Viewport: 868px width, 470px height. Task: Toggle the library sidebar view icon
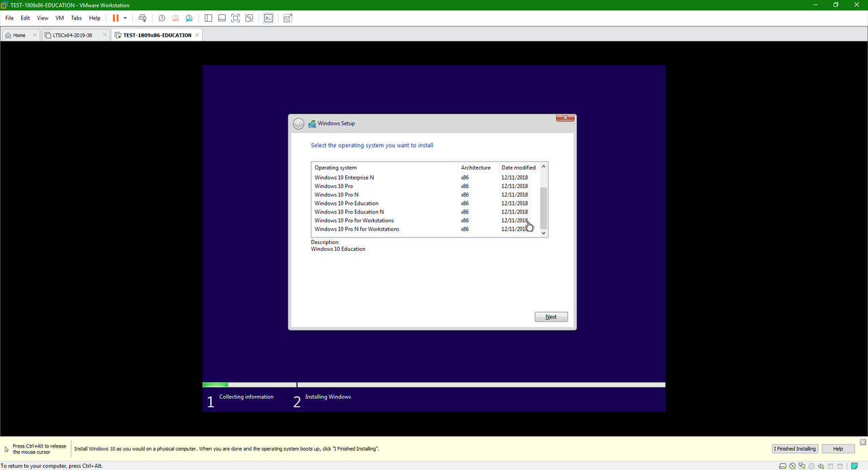pos(208,18)
